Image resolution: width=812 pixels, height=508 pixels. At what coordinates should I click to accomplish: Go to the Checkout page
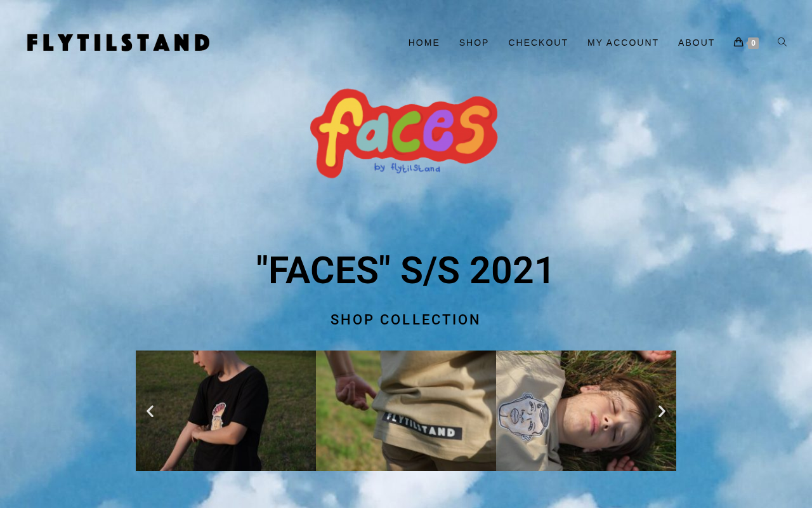[x=538, y=43]
